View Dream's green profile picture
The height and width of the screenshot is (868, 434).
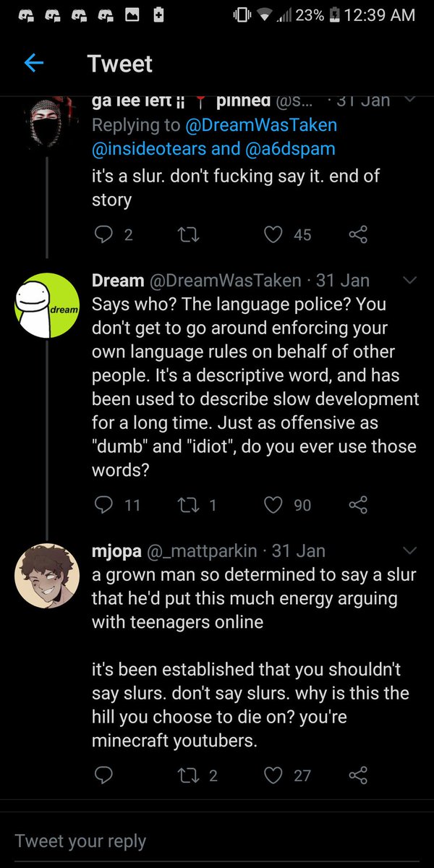pos(47,305)
